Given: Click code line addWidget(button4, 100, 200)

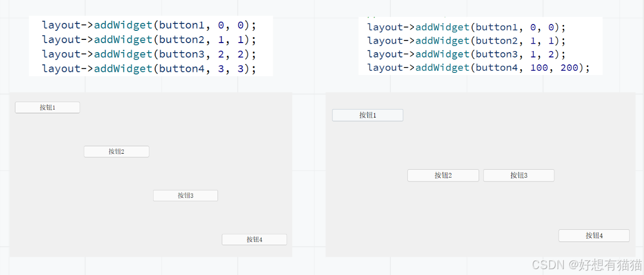Looking at the screenshot, I should tap(479, 68).
